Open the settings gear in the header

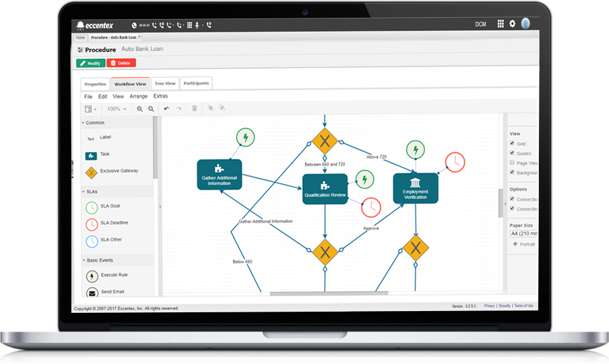[512, 24]
